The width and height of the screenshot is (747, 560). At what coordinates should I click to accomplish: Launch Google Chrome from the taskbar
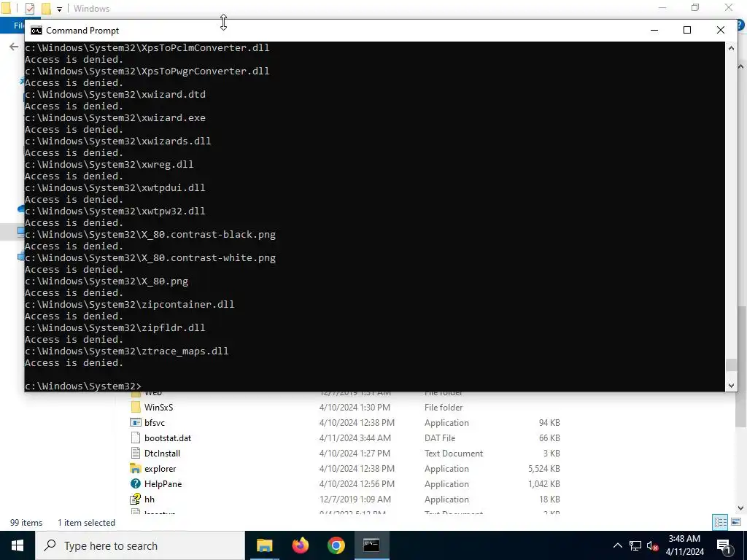pyautogui.click(x=336, y=545)
